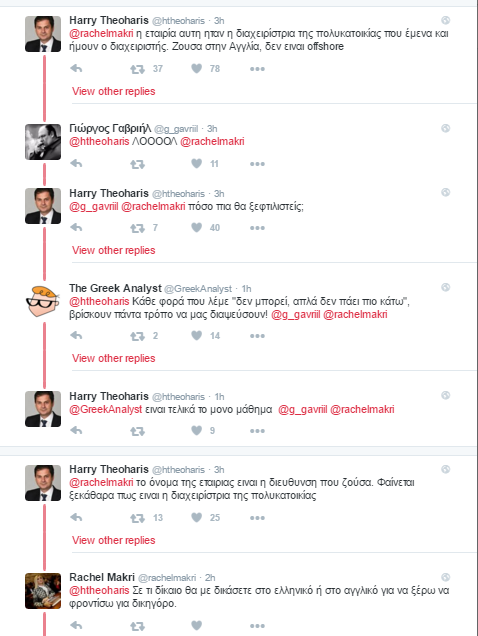Image resolution: width=478 pixels, height=636 pixels.
Task: Retweet the tweet with 37 retweets
Action: tap(138, 69)
